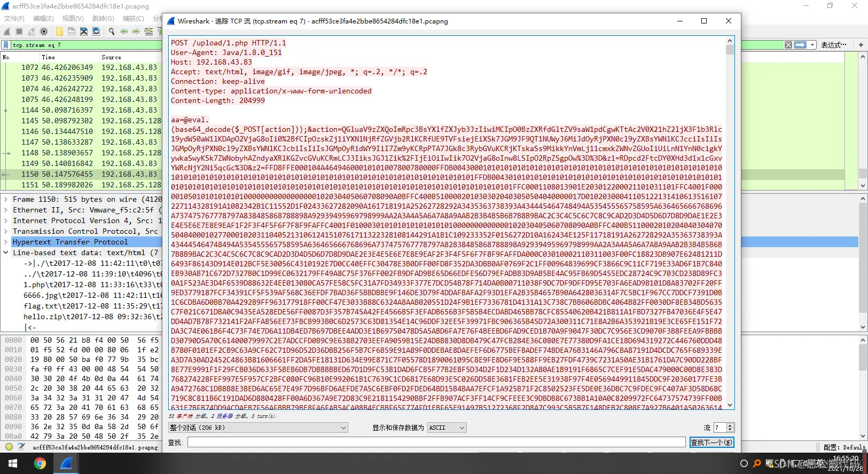Click the 配置: Default profile status text

pyautogui.click(x=844, y=447)
